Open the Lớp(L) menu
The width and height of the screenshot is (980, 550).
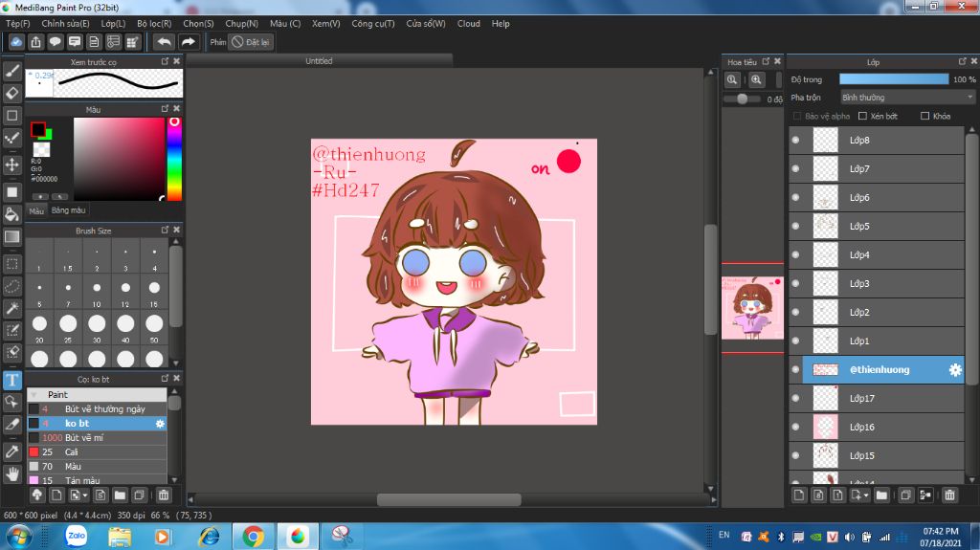(113, 23)
